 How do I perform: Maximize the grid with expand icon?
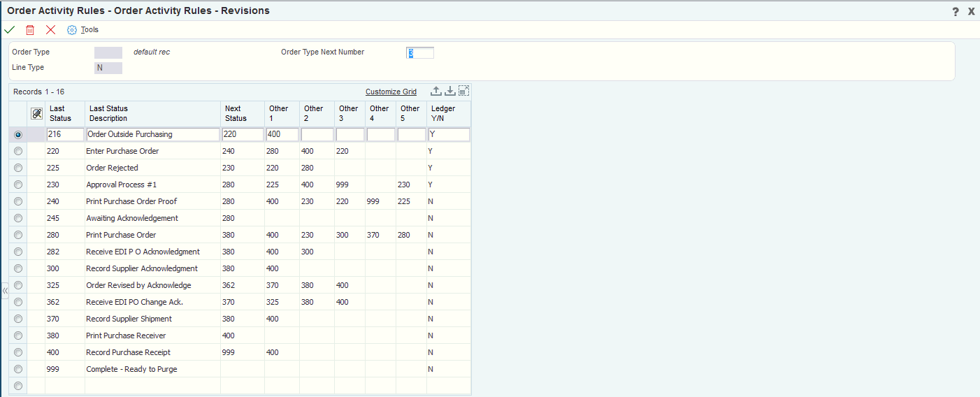pyautogui.click(x=463, y=91)
